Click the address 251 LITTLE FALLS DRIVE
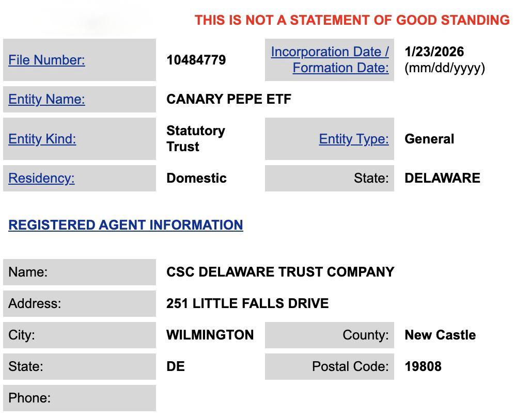 pos(247,303)
